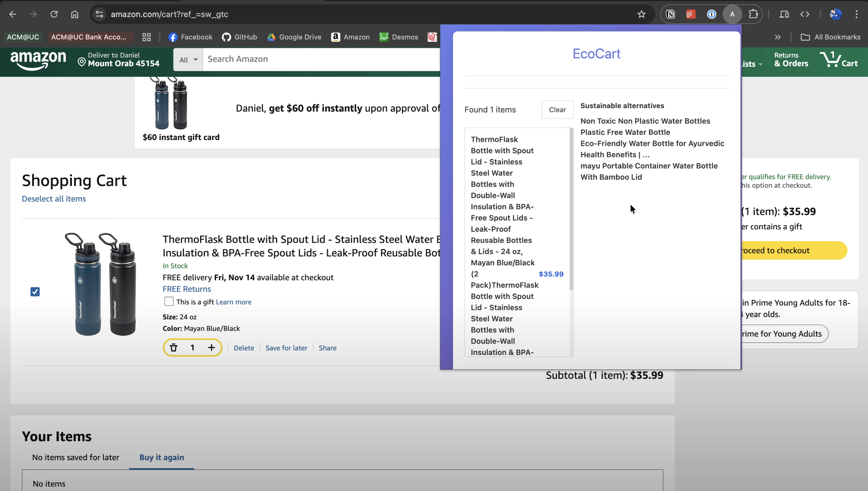Image resolution: width=868 pixels, height=491 pixels.
Task: Click the bookmark star in the address bar
Action: [x=641, y=14]
